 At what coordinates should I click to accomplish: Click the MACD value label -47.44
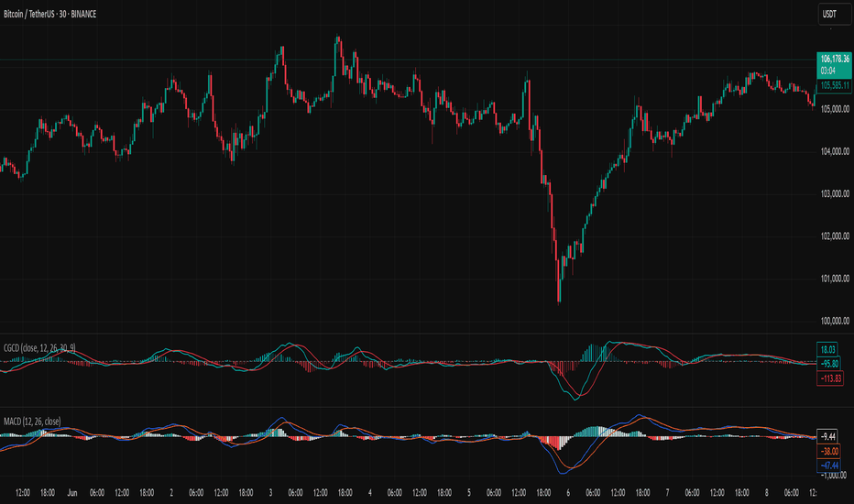(x=829, y=466)
